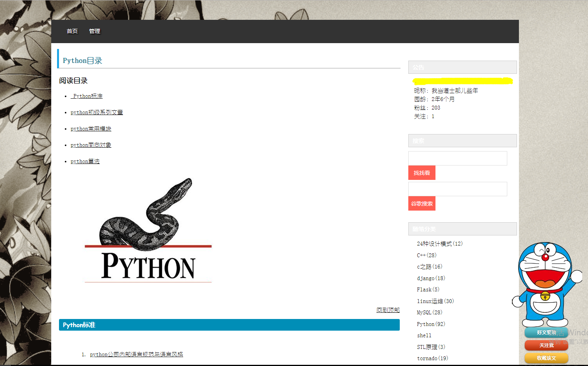This screenshot has width=588, height=366.
Task: Open the 我当道士那儿些年 nickname link
Action: [x=455, y=91]
